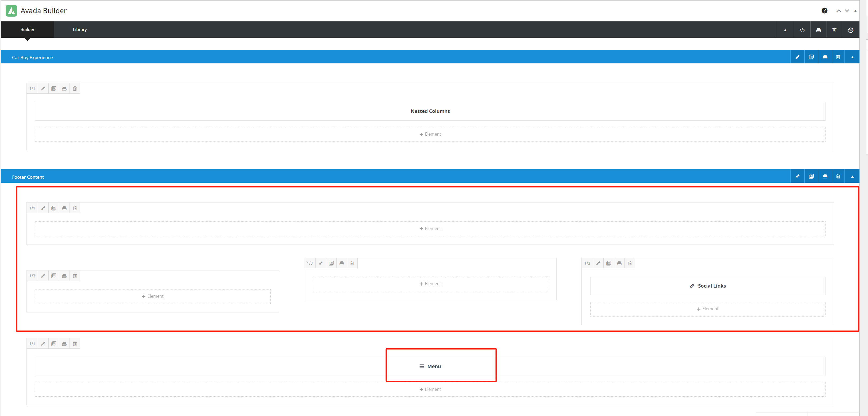The image size is (868, 416).
Task: Edit the Car Buy Experience container settings
Action: (798, 57)
